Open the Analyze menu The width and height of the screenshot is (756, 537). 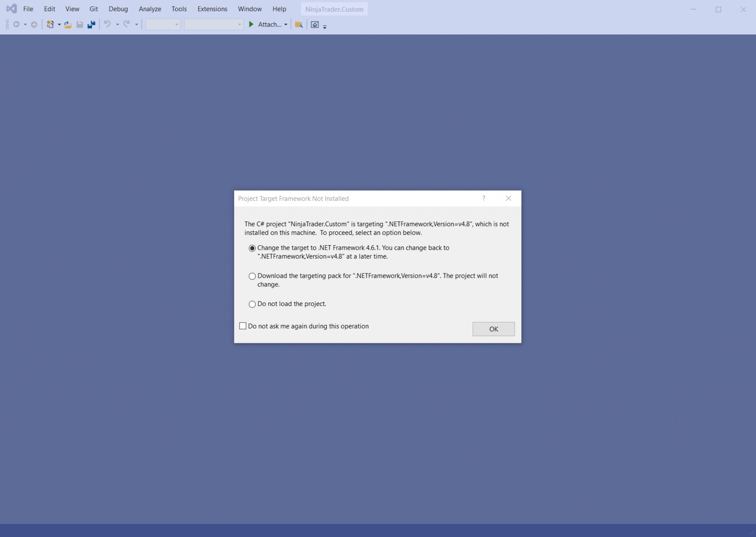tap(150, 9)
